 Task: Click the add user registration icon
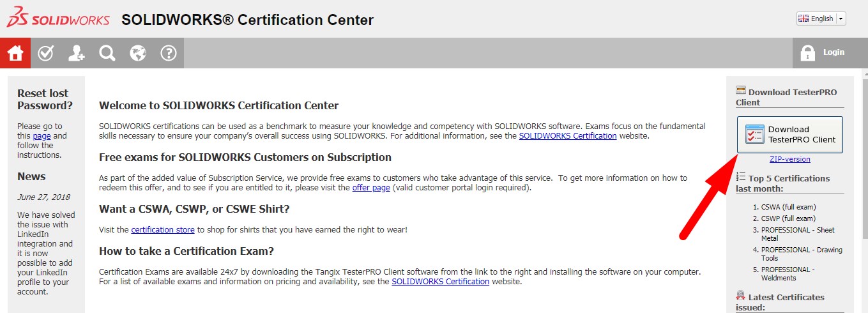pos(77,53)
